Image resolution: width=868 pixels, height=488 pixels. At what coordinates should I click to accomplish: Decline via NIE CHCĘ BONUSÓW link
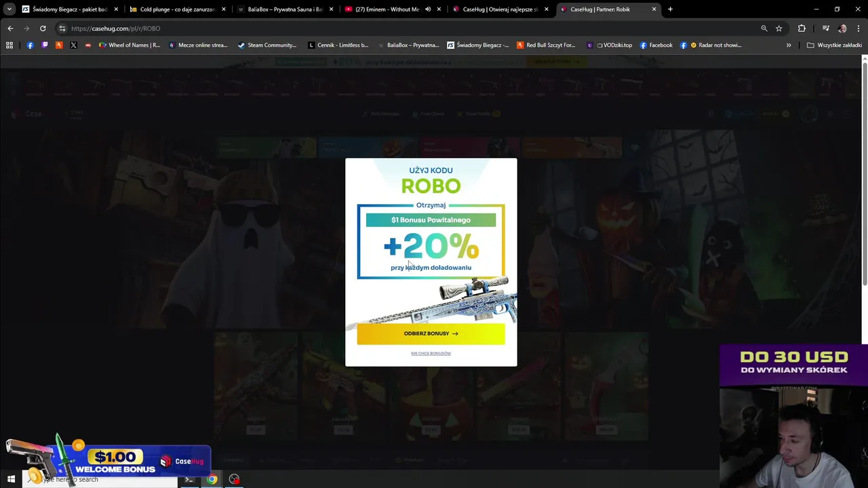(431, 353)
